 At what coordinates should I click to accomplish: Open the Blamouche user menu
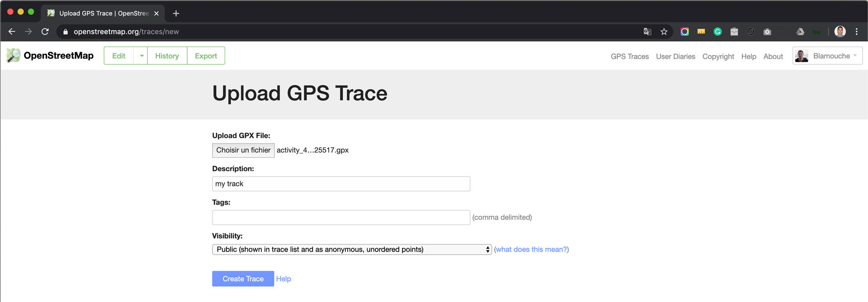pyautogui.click(x=827, y=56)
